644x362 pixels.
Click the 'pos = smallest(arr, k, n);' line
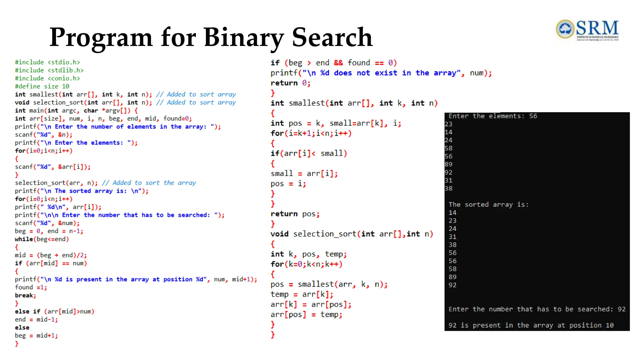pos(329,284)
